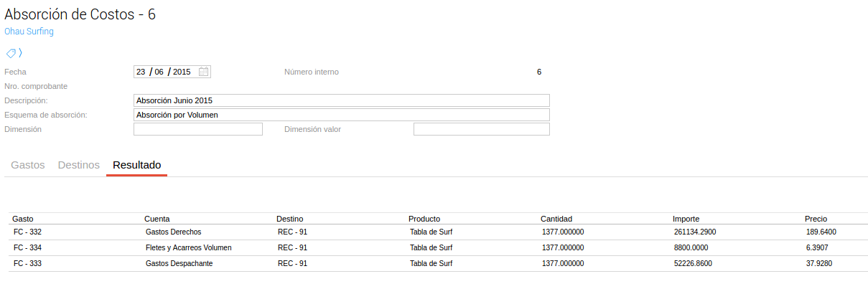
Task: Sort by the Precio column header
Action: (x=816, y=219)
